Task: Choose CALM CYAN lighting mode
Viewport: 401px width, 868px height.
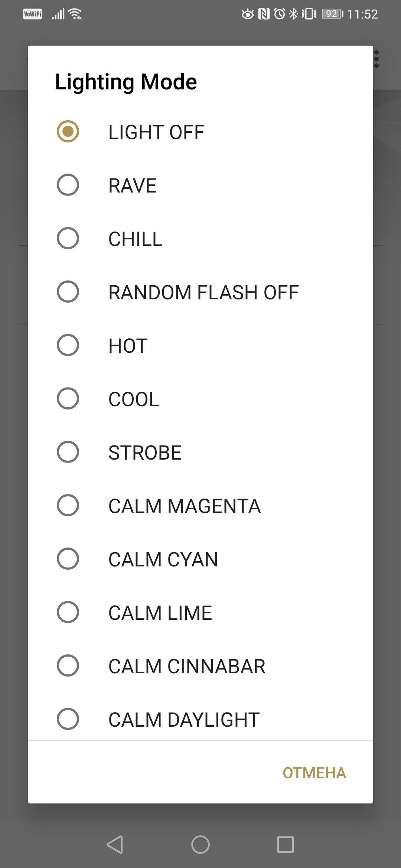Action: 200,559
